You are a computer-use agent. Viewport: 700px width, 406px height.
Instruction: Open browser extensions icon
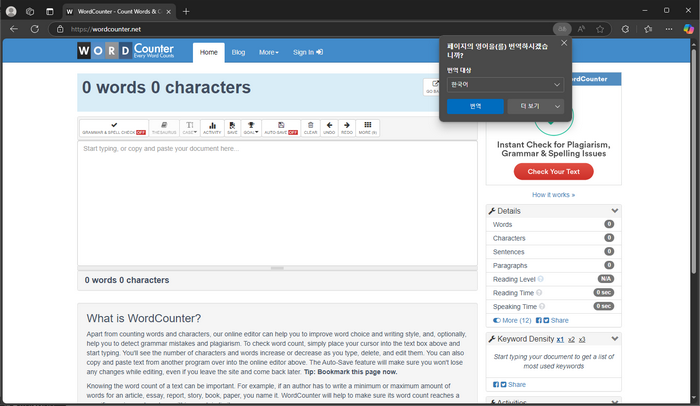[625, 29]
